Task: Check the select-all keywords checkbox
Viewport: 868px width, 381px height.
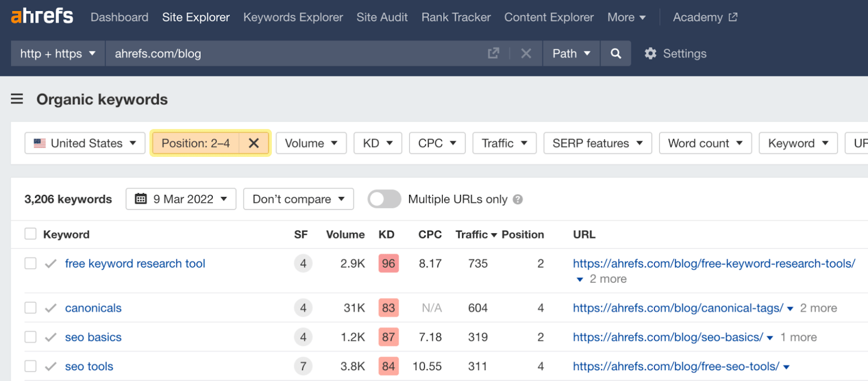Action: (x=30, y=234)
